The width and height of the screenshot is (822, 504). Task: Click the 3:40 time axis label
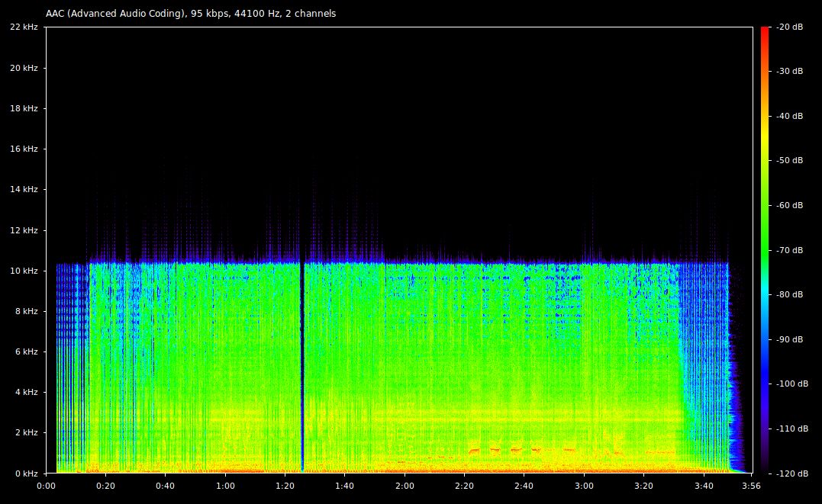tap(704, 486)
